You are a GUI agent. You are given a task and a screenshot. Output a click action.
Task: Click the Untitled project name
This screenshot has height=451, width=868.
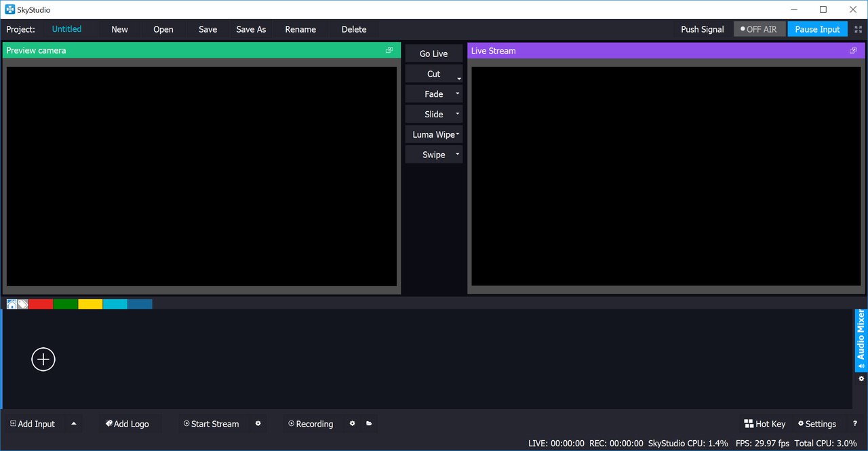click(66, 29)
